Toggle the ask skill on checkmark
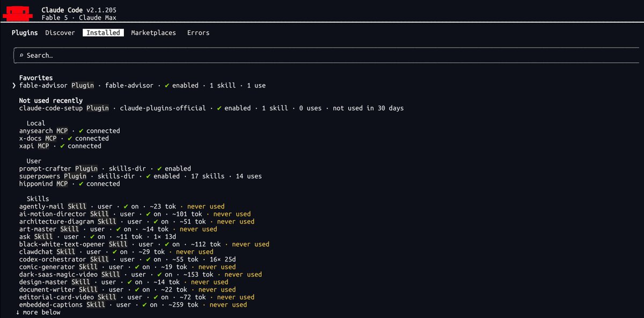This screenshot has height=318, width=644. 92,236
